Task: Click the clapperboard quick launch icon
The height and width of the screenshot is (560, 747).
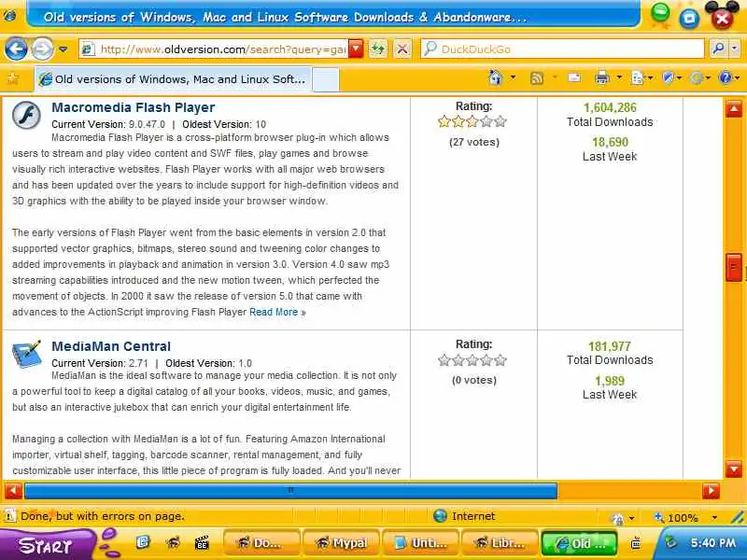Action: click(x=202, y=542)
